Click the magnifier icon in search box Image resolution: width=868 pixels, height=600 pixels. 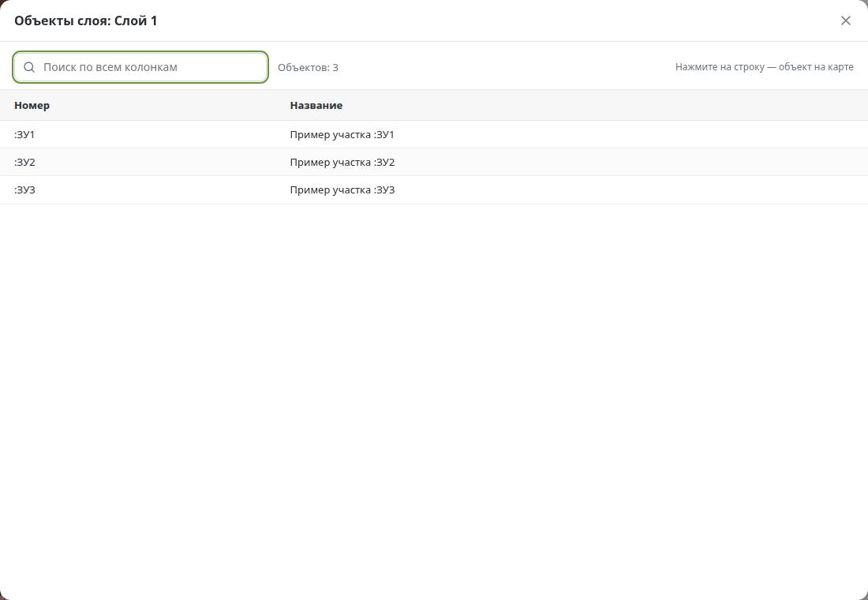pos(29,67)
